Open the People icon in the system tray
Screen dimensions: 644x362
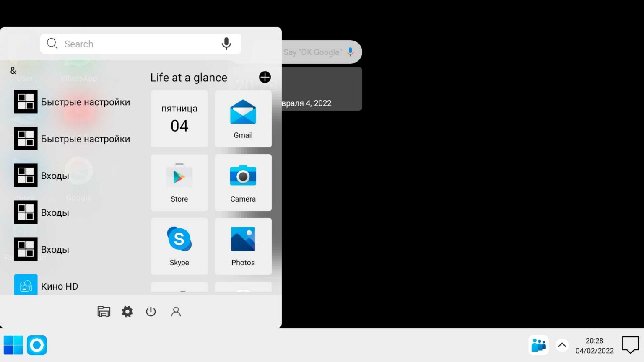point(538,345)
